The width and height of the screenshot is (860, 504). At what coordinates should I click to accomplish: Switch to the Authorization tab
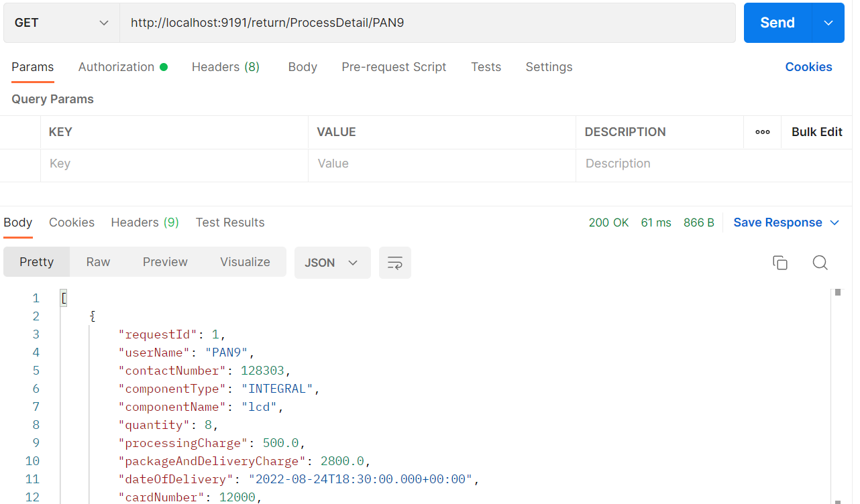[x=117, y=66]
